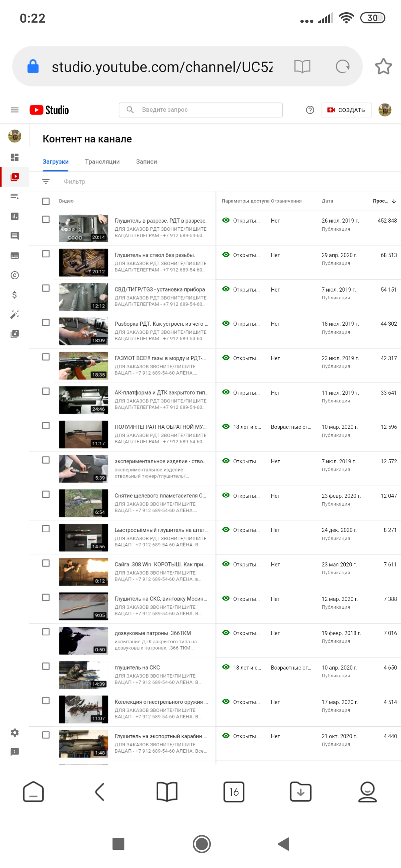Open the Playlists icon in sidebar
Image resolution: width=401 pixels, height=868 pixels.
pyautogui.click(x=14, y=197)
